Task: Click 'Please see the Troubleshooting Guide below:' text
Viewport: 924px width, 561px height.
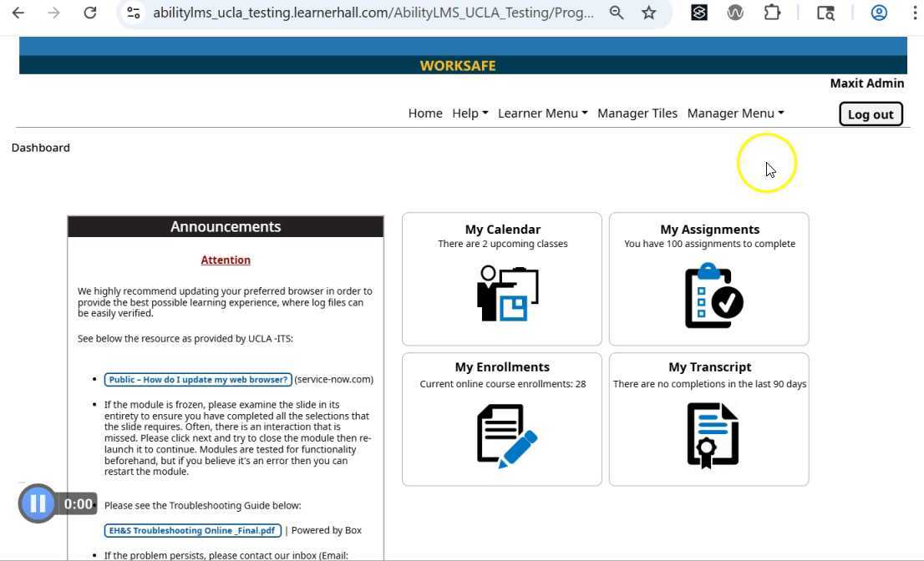Action: point(203,506)
